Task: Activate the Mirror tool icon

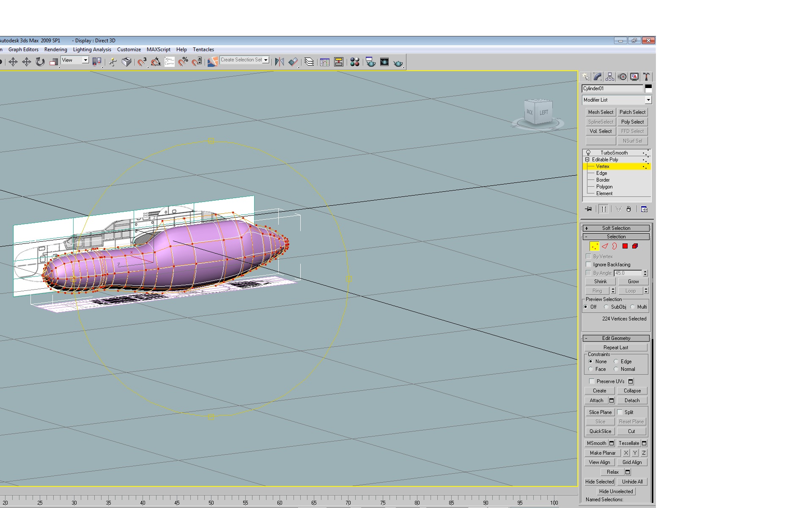Action: (279, 62)
